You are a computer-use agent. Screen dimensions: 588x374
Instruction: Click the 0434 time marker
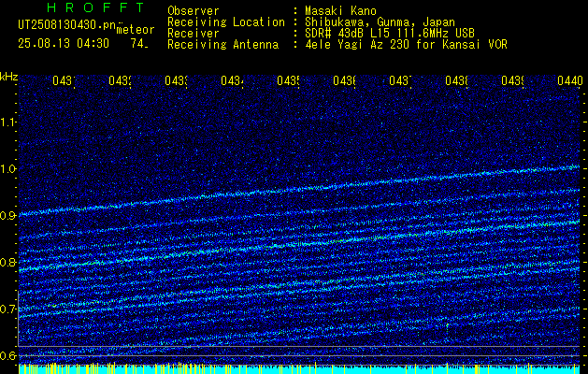[x=232, y=80]
